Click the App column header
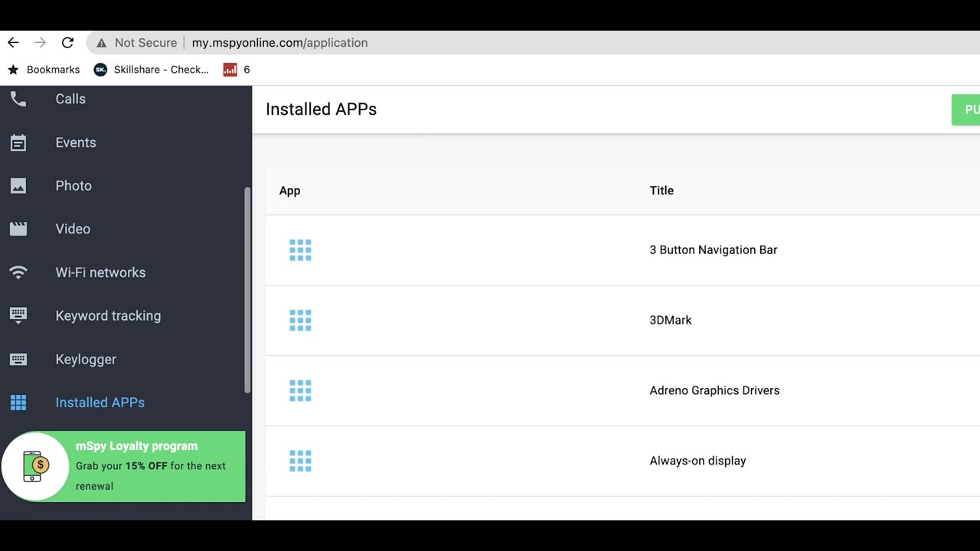The width and height of the screenshot is (980, 551). [289, 191]
